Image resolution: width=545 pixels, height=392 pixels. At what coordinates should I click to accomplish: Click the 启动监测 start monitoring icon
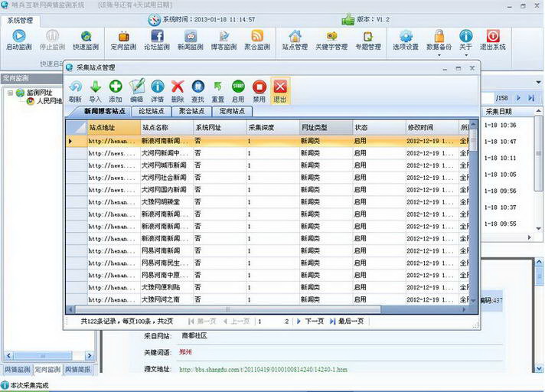(x=19, y=40)
